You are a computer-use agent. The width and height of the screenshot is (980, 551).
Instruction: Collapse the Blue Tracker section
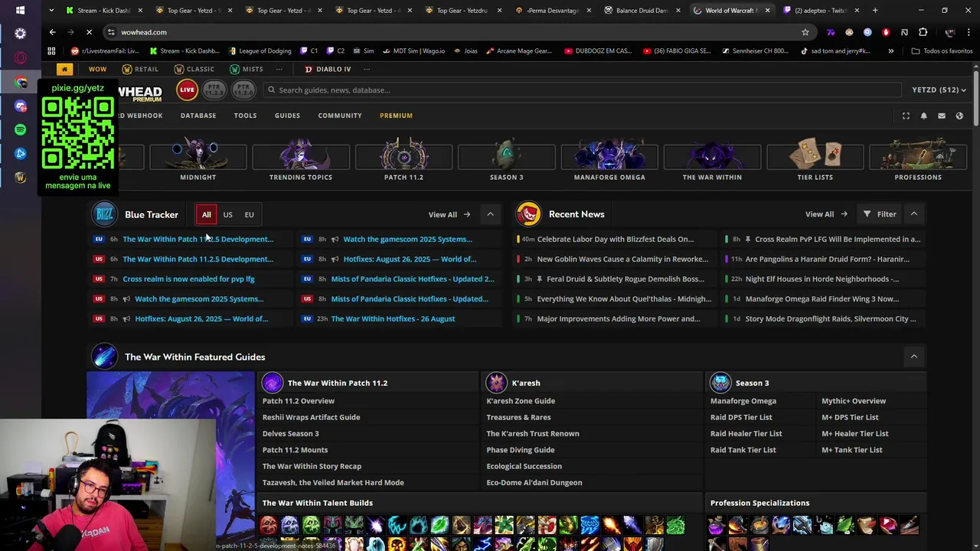click(490, 214)
